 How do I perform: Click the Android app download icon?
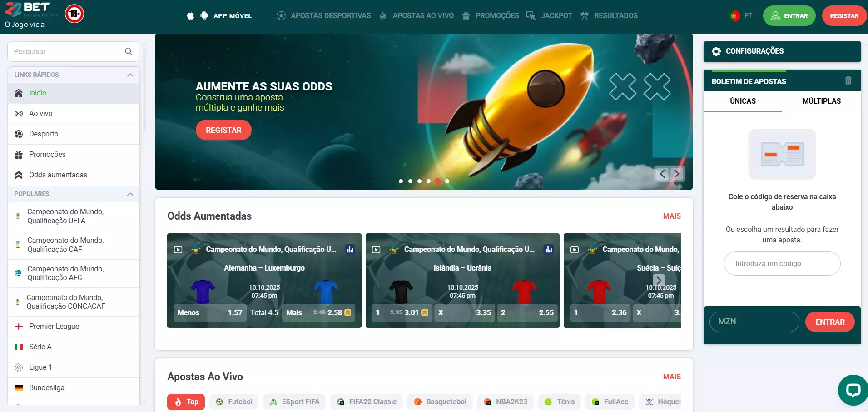coord(204,16)
